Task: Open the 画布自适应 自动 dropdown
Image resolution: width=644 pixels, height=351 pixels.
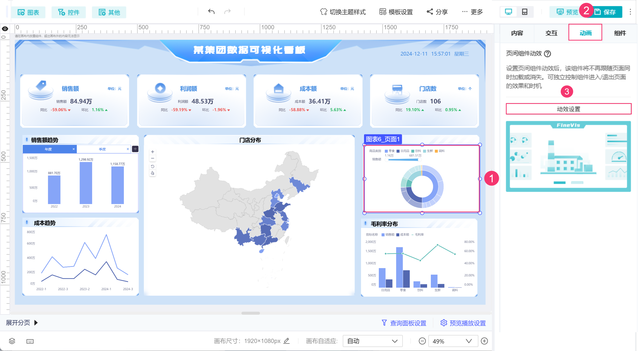Action: click(x=372, y=341)
